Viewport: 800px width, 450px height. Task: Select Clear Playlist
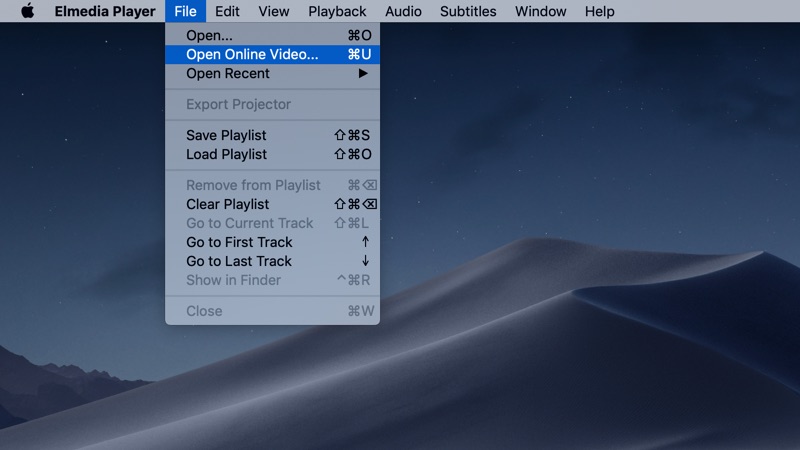(272, 204)
